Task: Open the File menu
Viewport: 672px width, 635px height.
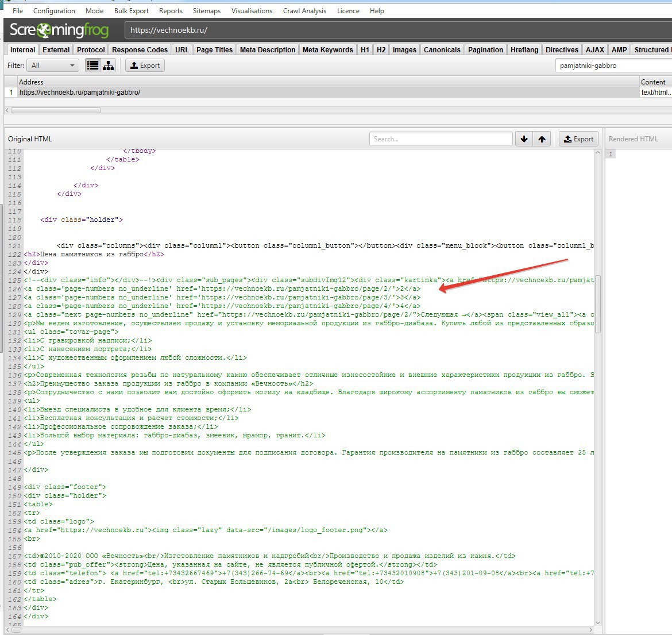Action: click(x=18, y=11)
